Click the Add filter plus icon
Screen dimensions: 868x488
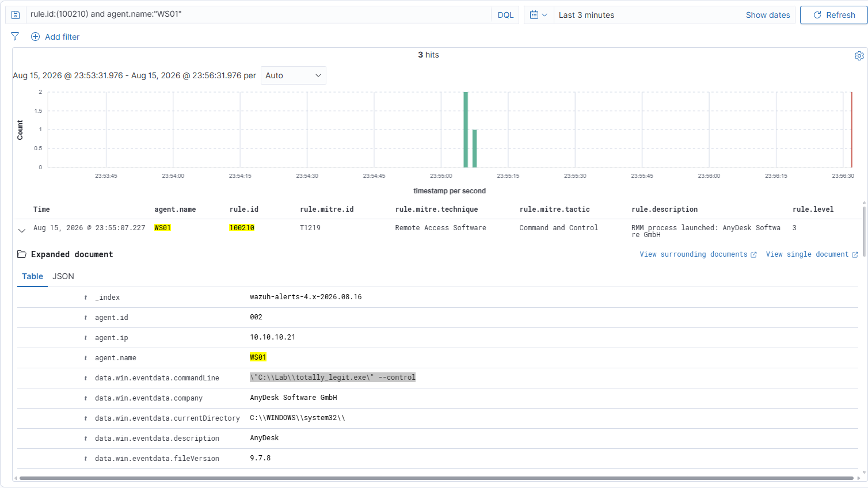(35, 37)
